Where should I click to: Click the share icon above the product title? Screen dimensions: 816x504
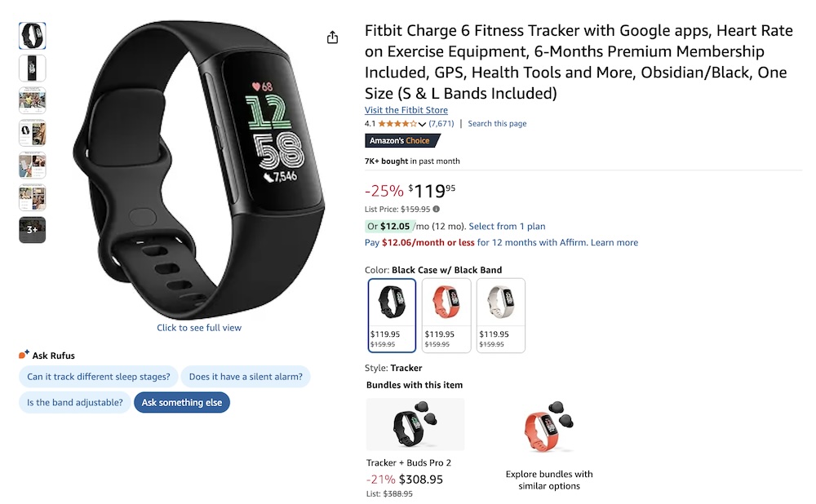tap(332, 38)
